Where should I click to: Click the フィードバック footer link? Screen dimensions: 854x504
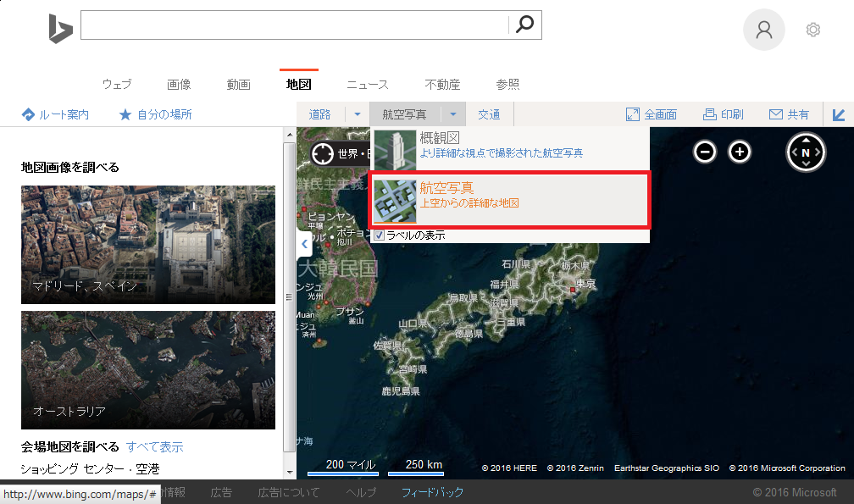pyautogui.click(x=432, y=493)
